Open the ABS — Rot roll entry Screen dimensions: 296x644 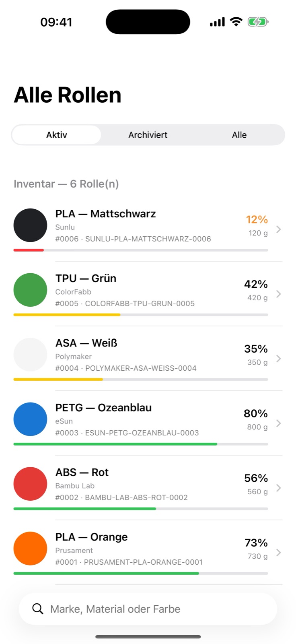(148, 487)
